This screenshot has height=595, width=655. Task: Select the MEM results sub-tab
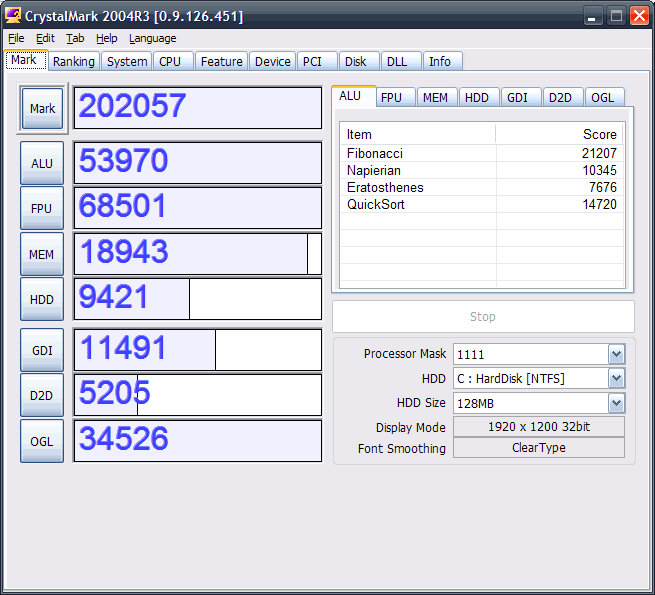437,97
